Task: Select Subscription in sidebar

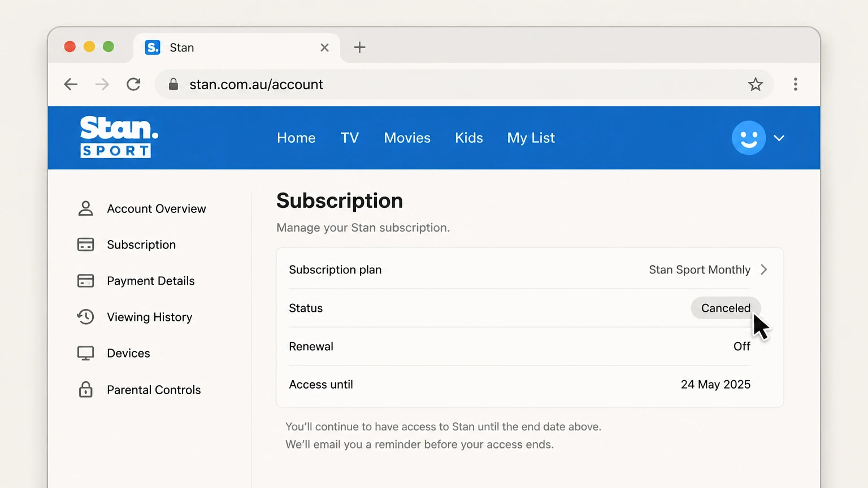Action: (141, 245)
